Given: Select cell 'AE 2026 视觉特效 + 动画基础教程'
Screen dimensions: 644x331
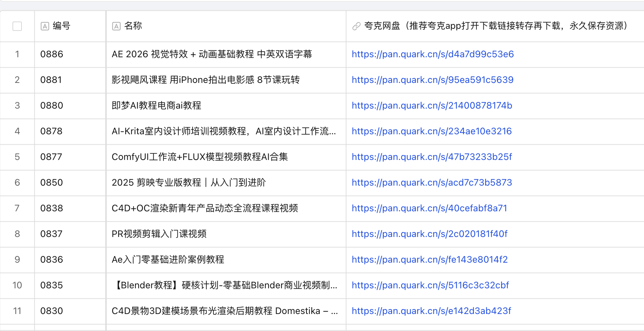Looking at the screenshot, I should point(226,54).
